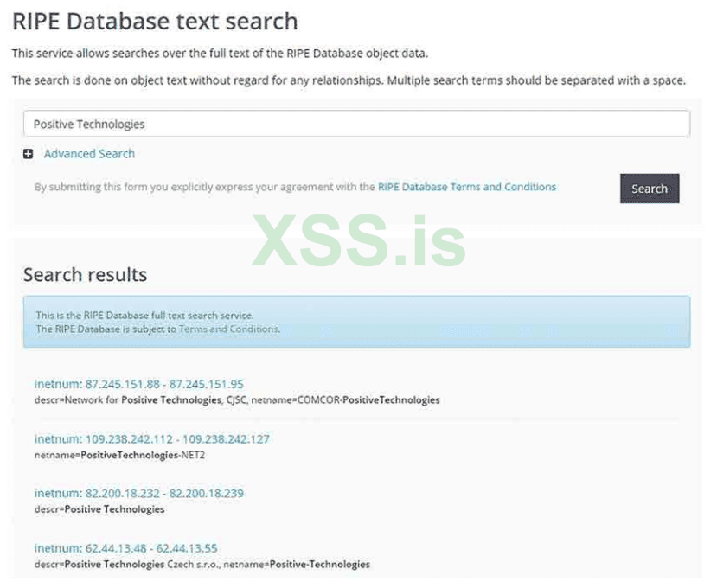Screen dimensions: 717x588
Task: Click the XSS.is watermark
Action: click(358, 240)
